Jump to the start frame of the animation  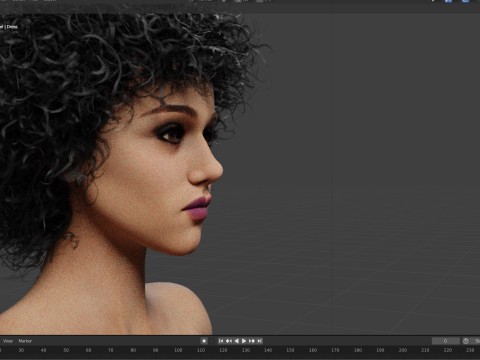[x=221, y=341]
